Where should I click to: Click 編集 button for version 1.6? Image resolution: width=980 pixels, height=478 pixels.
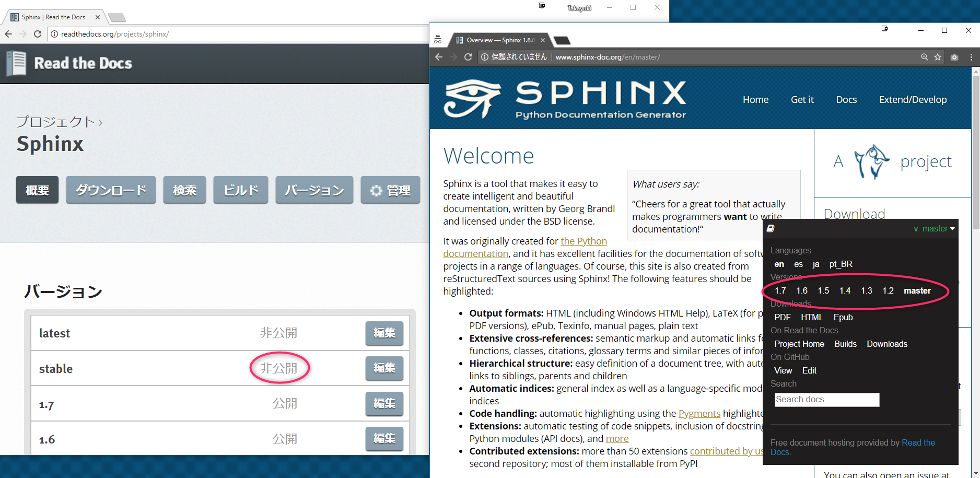[x=384, y=439]
